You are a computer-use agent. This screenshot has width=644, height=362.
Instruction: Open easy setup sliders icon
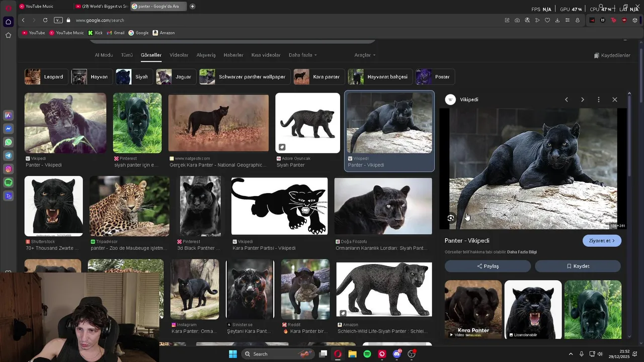coord(568,20)
